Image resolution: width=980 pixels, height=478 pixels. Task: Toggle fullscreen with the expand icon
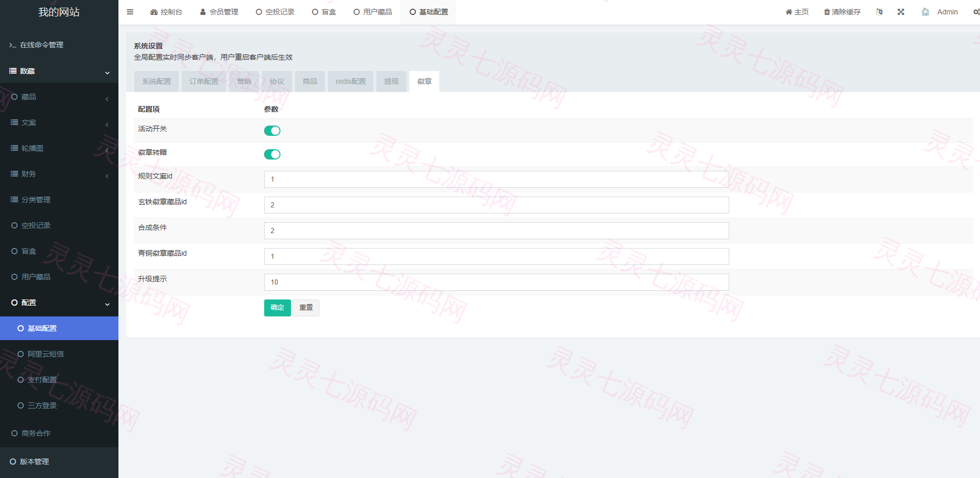pos(901,12)
